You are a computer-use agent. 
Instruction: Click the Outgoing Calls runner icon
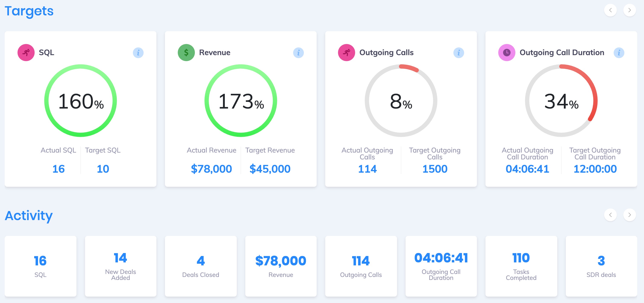coord(347,53)
